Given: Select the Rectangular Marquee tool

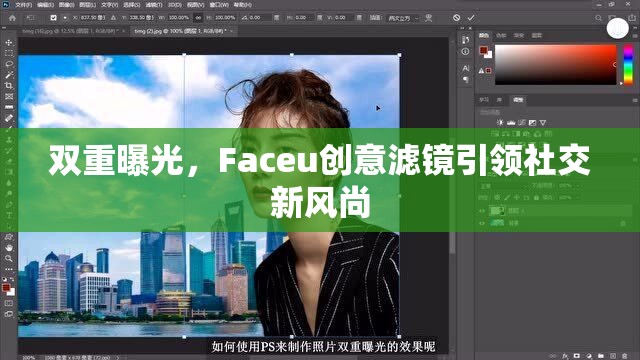Looking at the screenshot, I should tap(9, 53).
